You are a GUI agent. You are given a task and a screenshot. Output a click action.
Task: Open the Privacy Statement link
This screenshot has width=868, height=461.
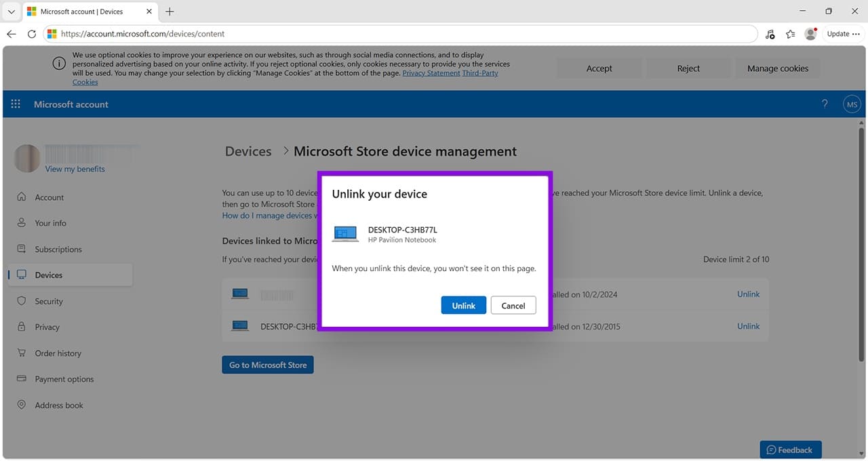431,73
